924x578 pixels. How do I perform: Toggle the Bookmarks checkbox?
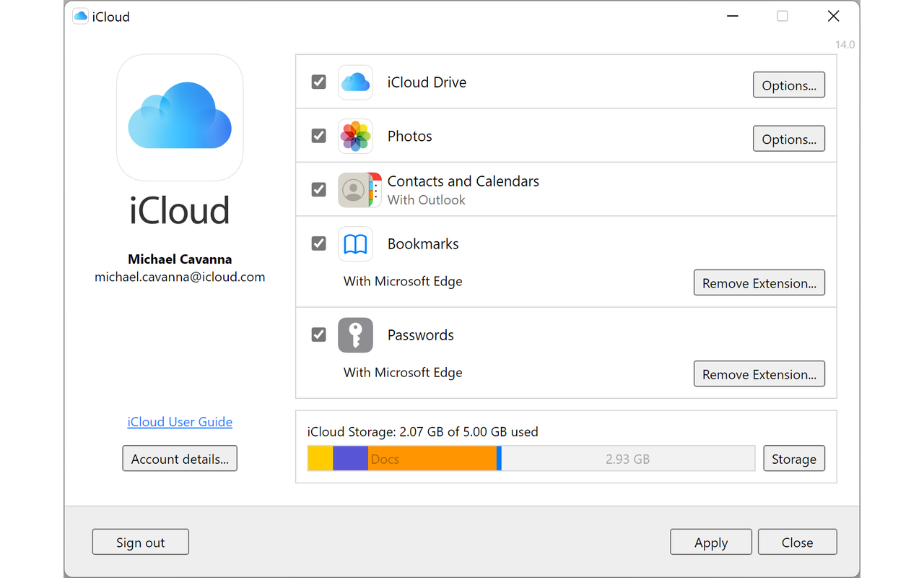[318, 243]
